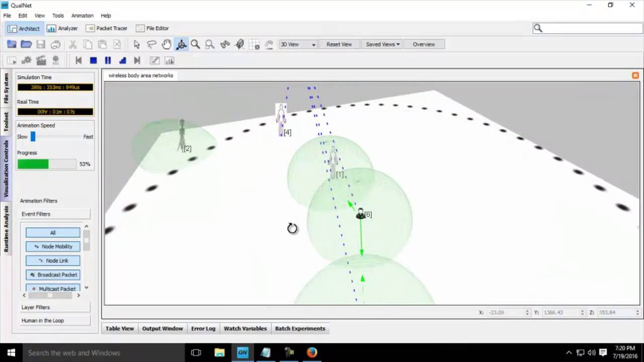Click the Reset View button
The width and height of the screenshot is (644, 362).
click(x=339, y=44)
